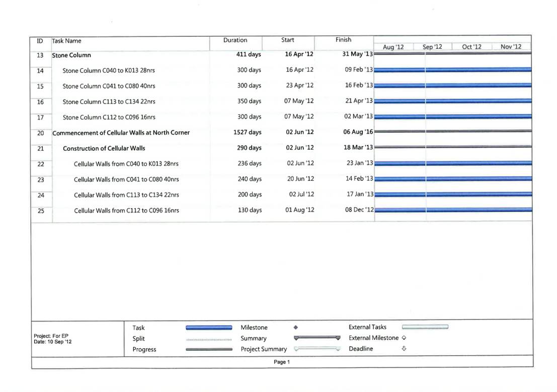Select task Stone Column C112 to C096 16nrs

coord(109,117)
